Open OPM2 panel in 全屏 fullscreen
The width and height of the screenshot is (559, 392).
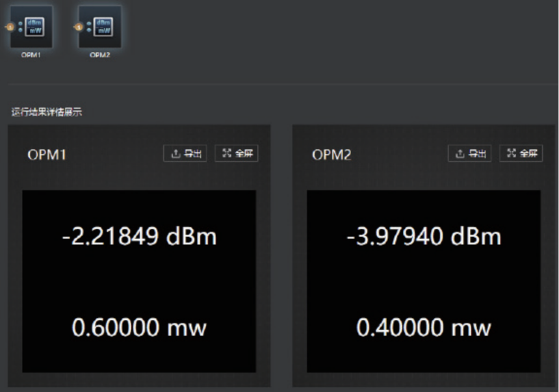click(521, 153)
